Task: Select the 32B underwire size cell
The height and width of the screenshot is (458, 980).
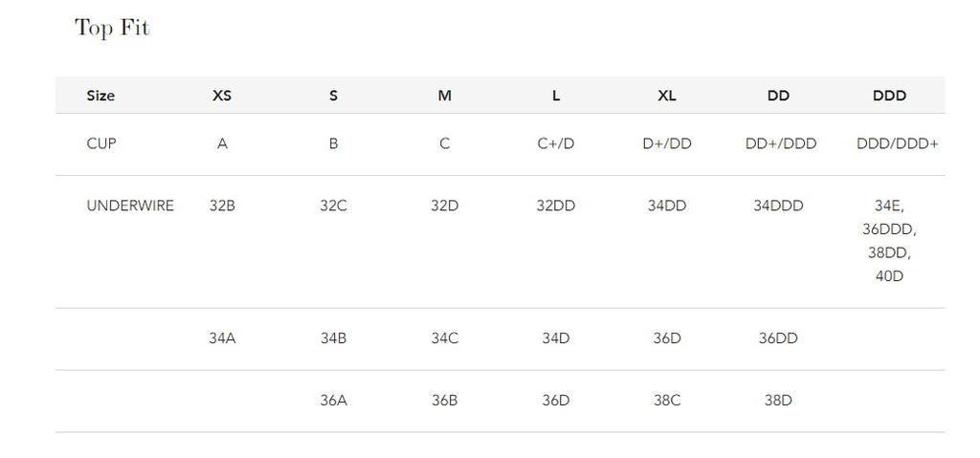Action: coord(222,206)
